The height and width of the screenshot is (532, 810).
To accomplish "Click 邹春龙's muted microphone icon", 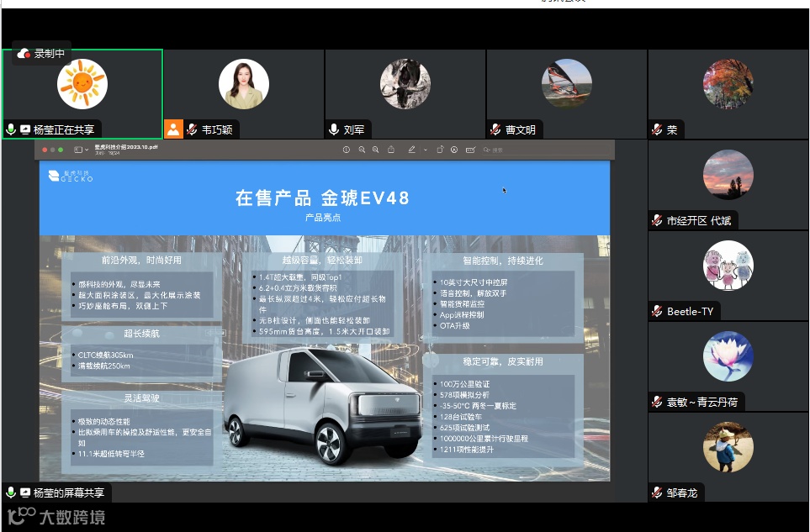I will [x=657, y=492].
